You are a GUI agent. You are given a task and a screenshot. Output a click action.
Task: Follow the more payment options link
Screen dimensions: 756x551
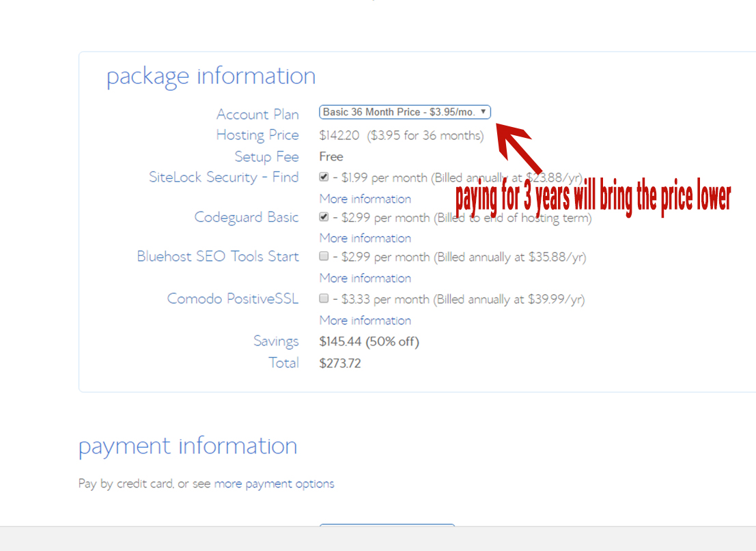(274, 483)
